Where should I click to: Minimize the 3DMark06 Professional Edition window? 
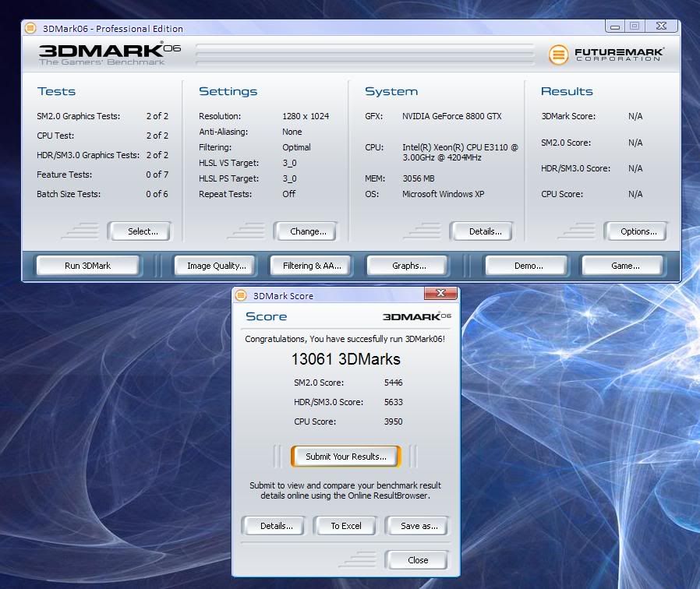pos(615,26)
